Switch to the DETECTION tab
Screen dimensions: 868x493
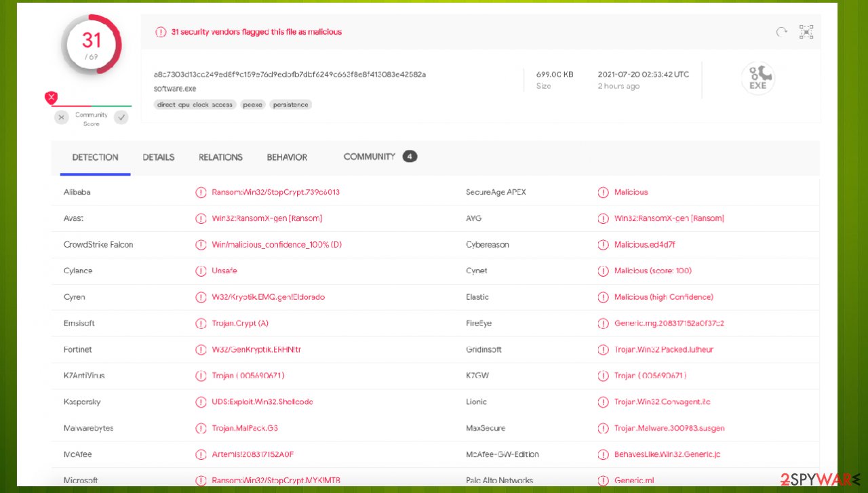[x=95, y=157]
